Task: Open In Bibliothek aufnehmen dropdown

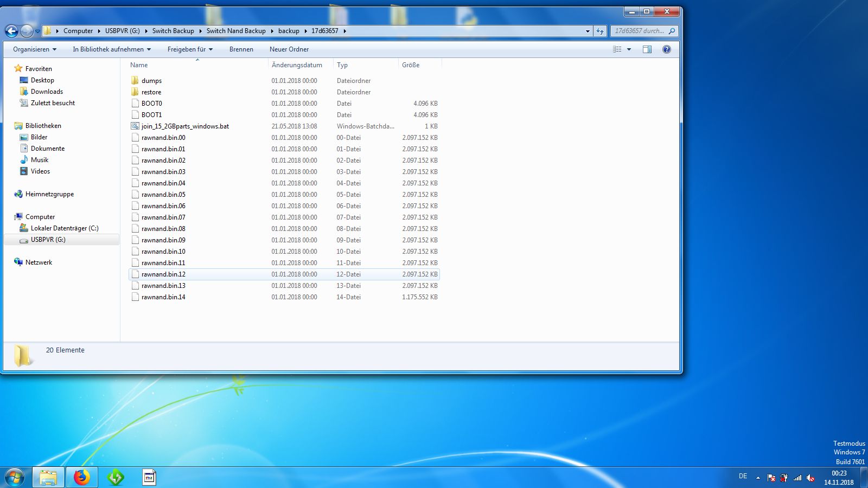Action: point(112,49)
